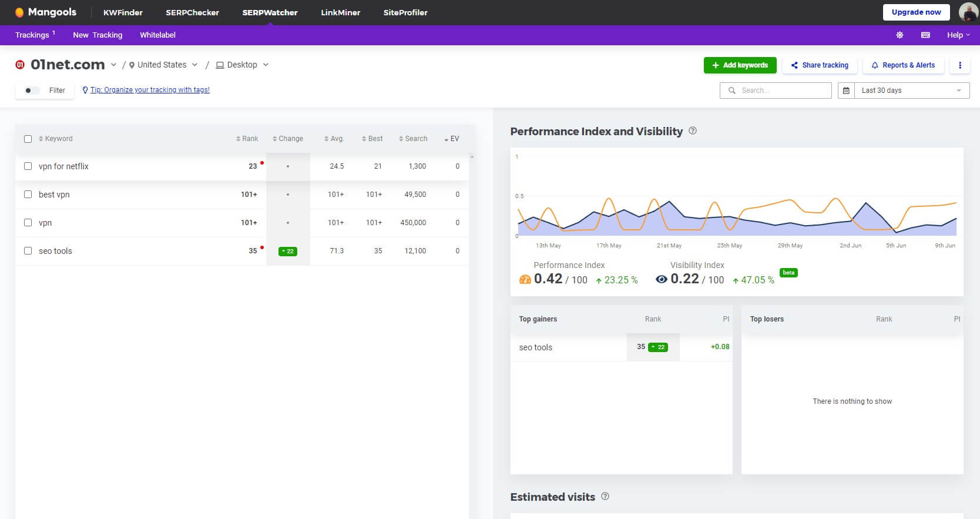This screenshot has height=519, width=980.
Task: Click the 47.05 % visibility change value
Action: tap(757, 280)
